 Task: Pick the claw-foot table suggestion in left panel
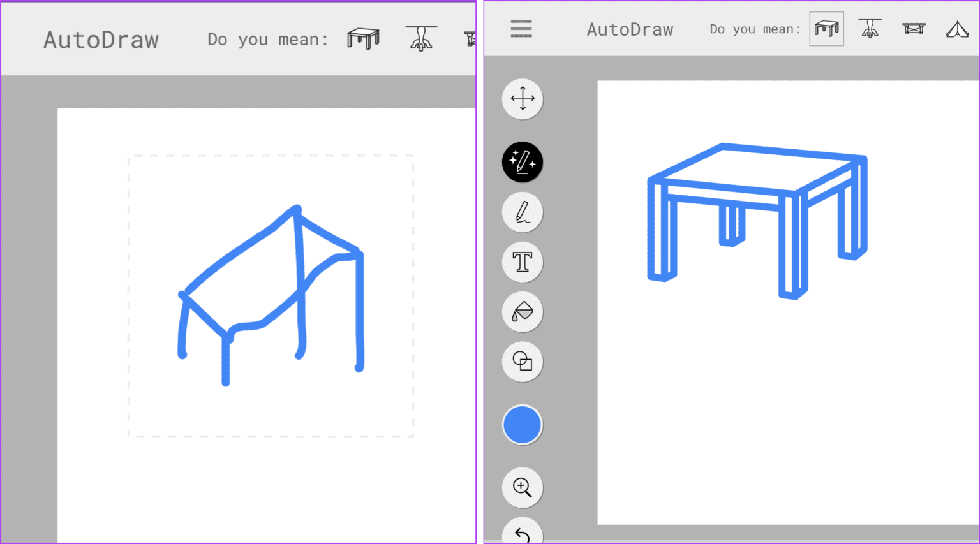pyautogui.click(x=421, y=38)
